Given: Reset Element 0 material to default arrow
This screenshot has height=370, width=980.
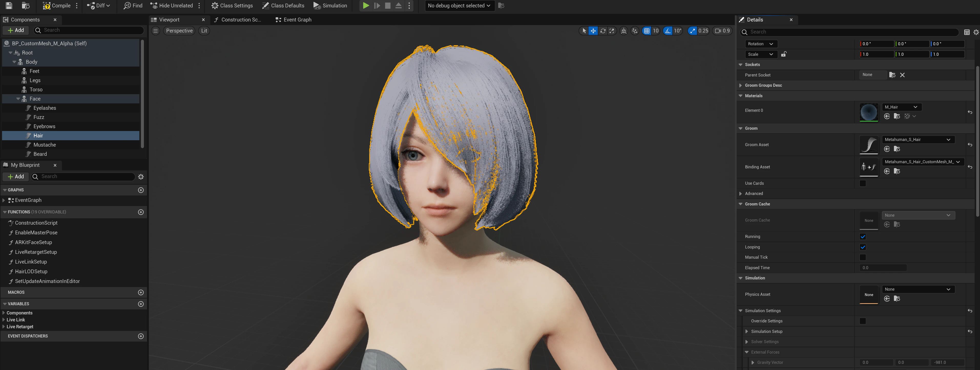Looking at the screenshot, I should coord(970,112).
